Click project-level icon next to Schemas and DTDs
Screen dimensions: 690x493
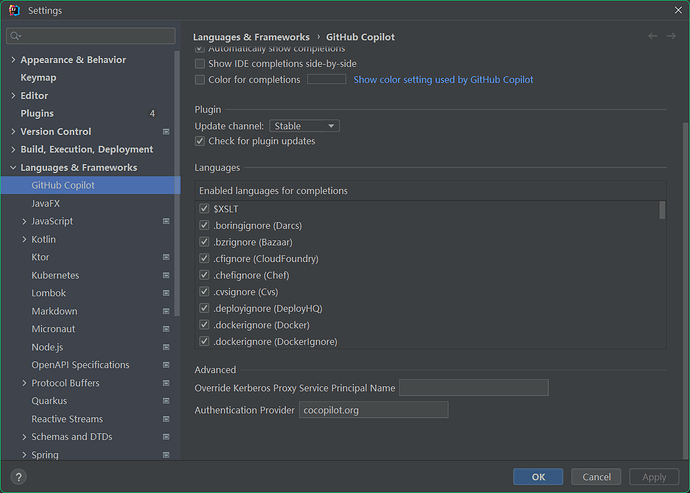click(166, 437)
